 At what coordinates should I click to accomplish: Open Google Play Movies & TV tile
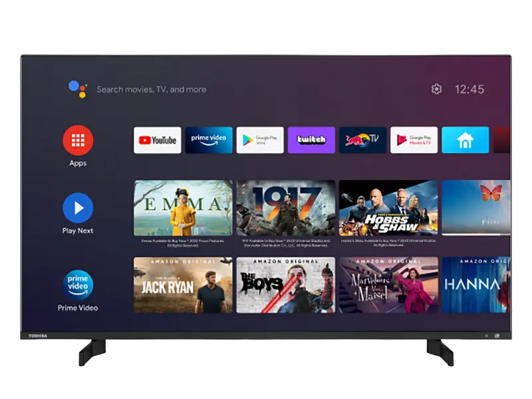pos(414,140)
